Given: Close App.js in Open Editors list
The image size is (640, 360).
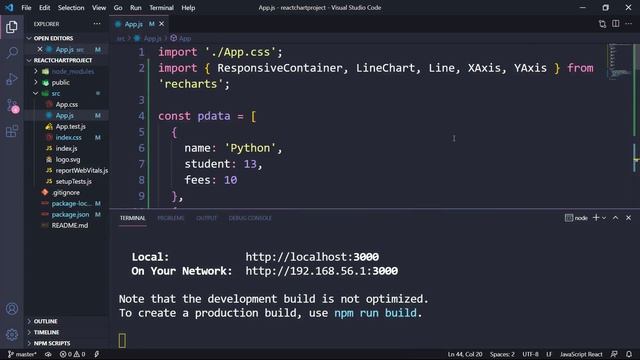Looking at the screenshot, I should coord(40,49).
